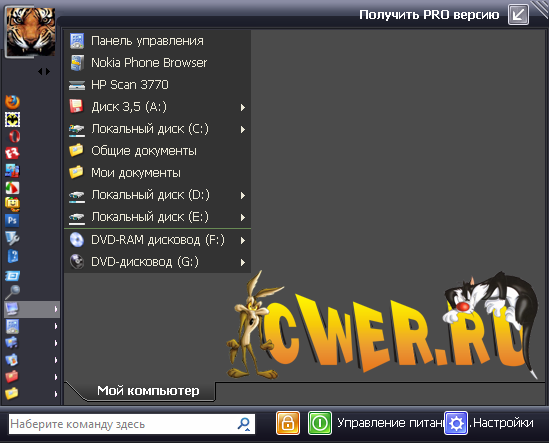Viewport: 549px width, 443px height.
Task: Click the Получить PRO версию link
Action: tap(429, 15)
